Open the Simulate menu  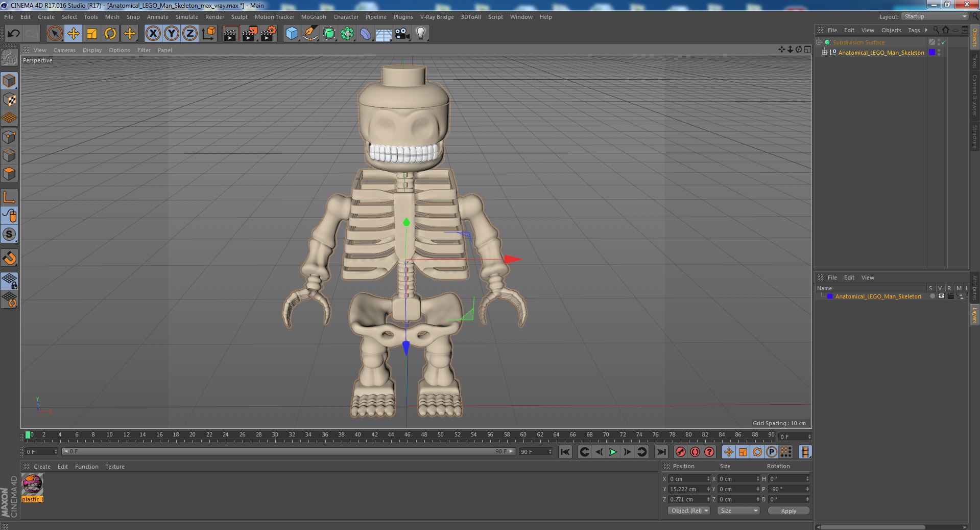click(187, 17)
